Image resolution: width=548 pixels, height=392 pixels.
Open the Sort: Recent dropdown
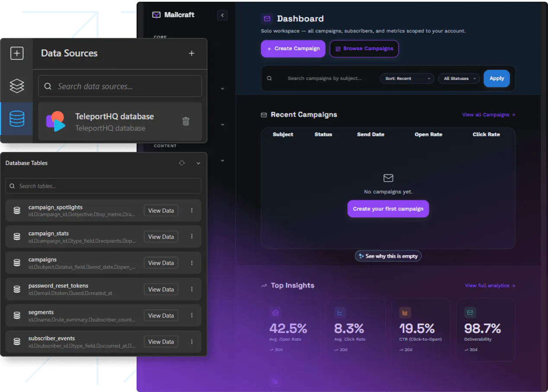coord(407,79)
